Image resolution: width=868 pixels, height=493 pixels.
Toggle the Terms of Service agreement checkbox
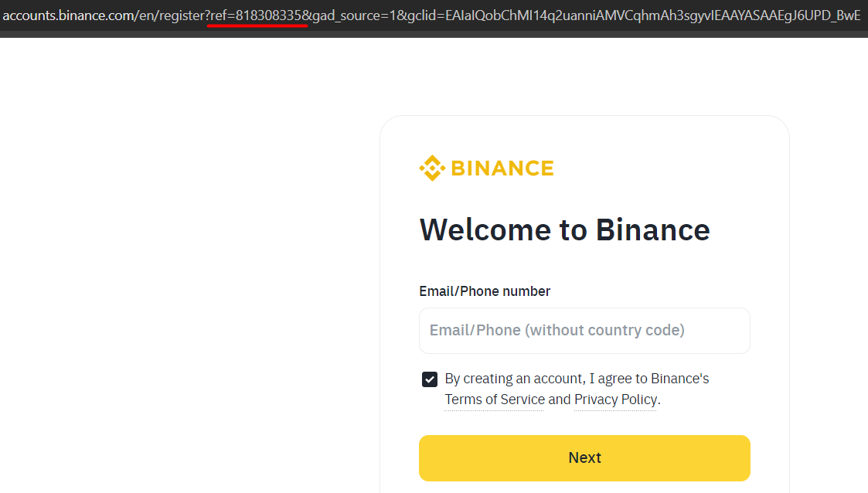click(x=430, y=379)
